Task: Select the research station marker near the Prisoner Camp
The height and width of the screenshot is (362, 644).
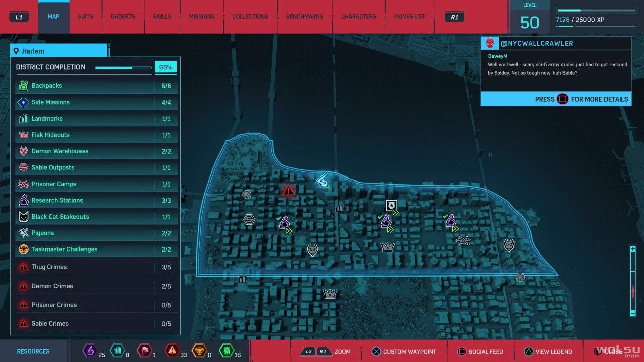Action: click(x=450, y=220)
